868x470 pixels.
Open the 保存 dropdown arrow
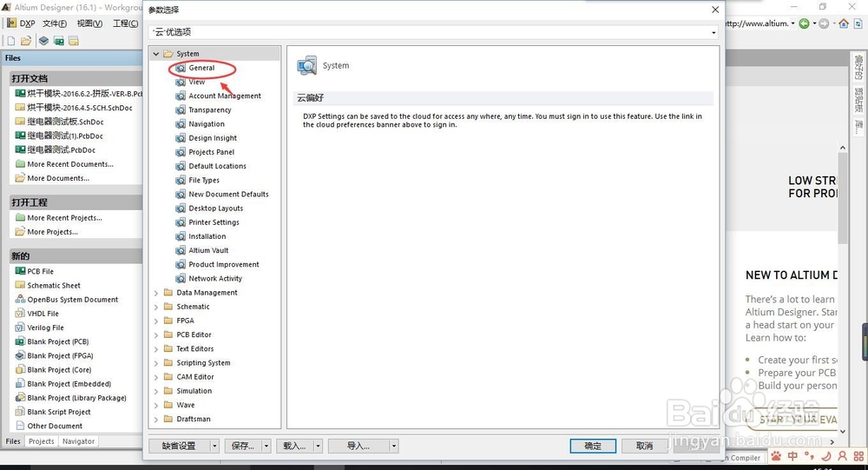tap(266, 446)
